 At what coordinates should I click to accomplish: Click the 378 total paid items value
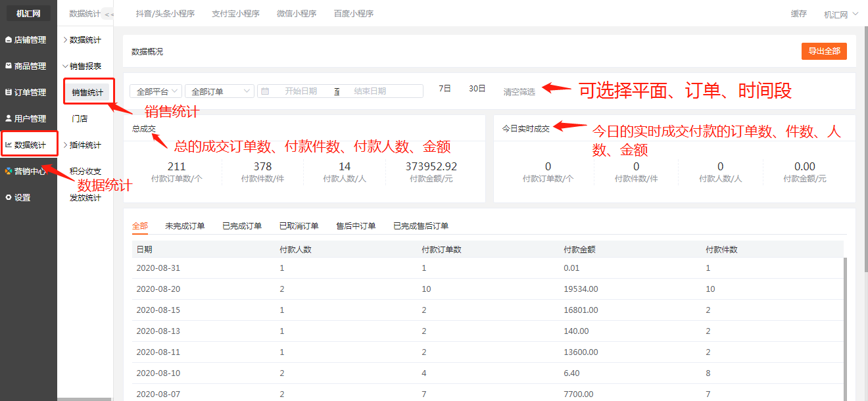click(x=262, y=166)
